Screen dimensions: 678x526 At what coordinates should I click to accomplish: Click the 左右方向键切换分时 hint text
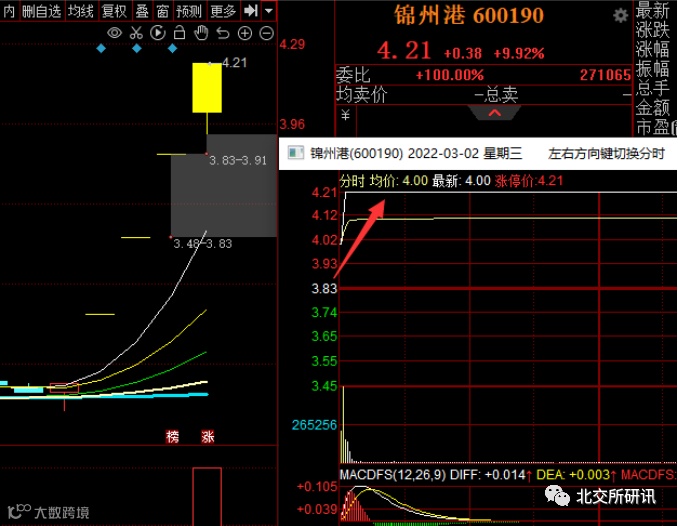(606, 153)
